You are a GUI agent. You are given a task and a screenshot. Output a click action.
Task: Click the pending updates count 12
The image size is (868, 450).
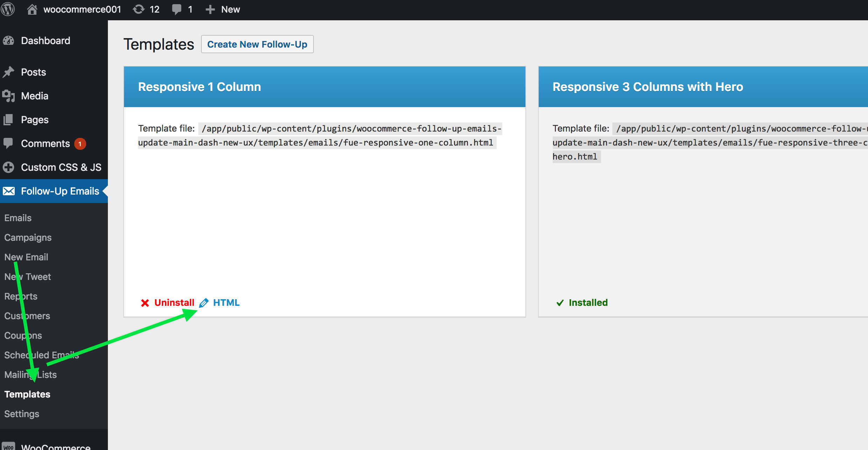click(x=154, y=9)
